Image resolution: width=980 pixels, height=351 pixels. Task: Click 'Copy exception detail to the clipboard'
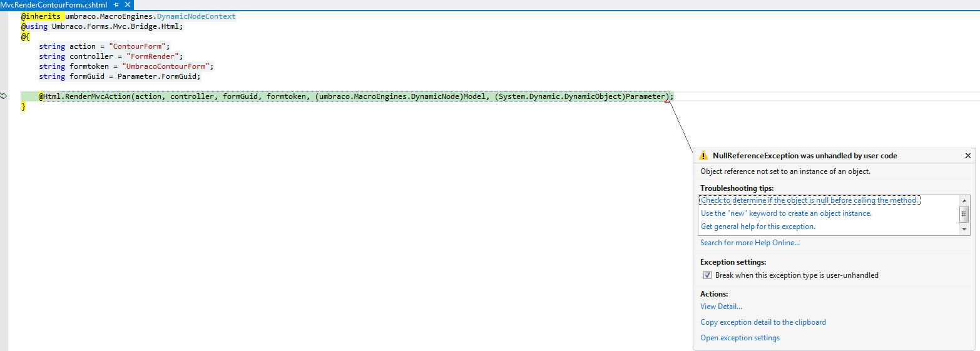click(763, 322)
